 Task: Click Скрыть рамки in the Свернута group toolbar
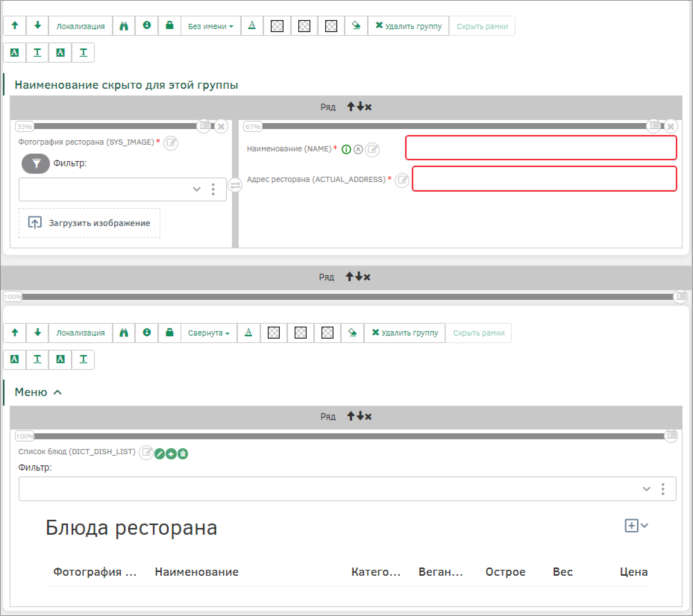(x=479, y=333)
